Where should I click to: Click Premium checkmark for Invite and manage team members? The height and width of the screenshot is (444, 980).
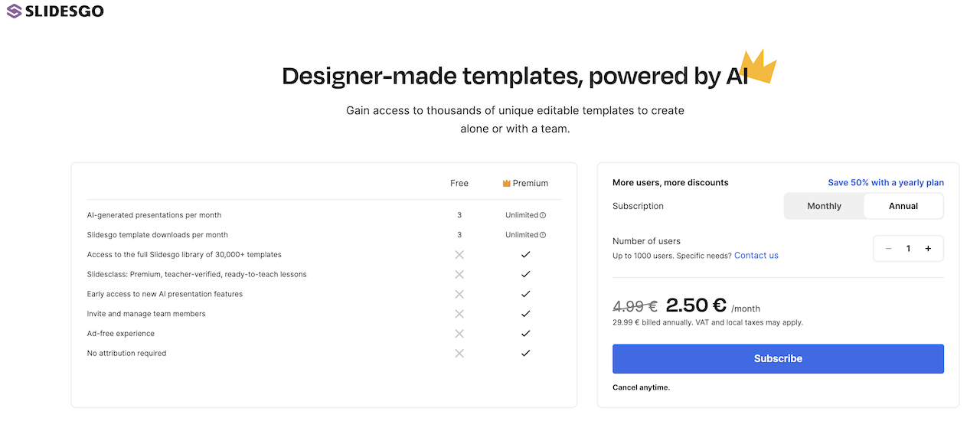point(525,314)
